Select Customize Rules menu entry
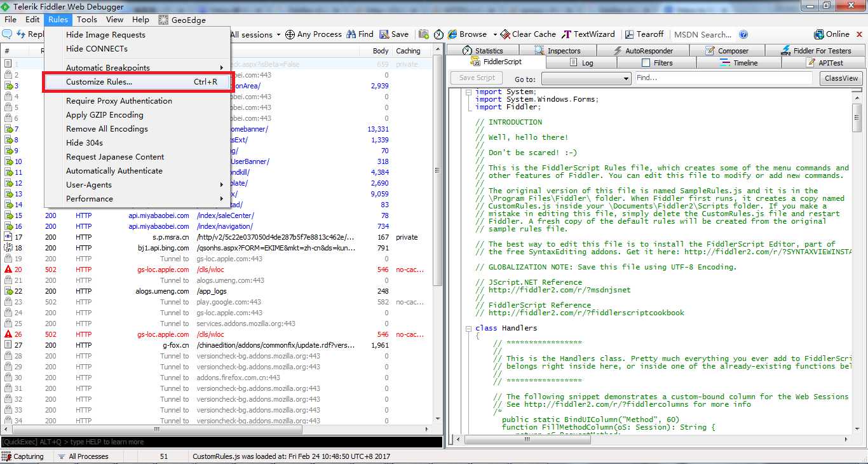The height and width of the screenshot is (464, 868). [x=136, y=82]
